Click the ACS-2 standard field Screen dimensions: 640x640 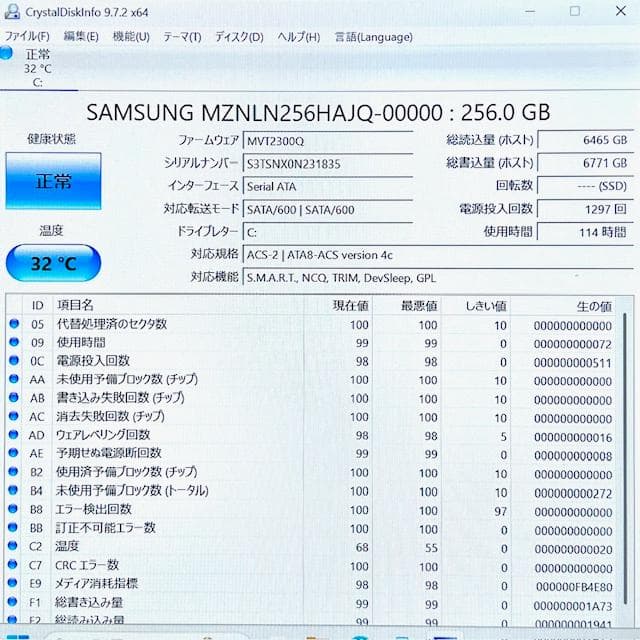[438, 255]
